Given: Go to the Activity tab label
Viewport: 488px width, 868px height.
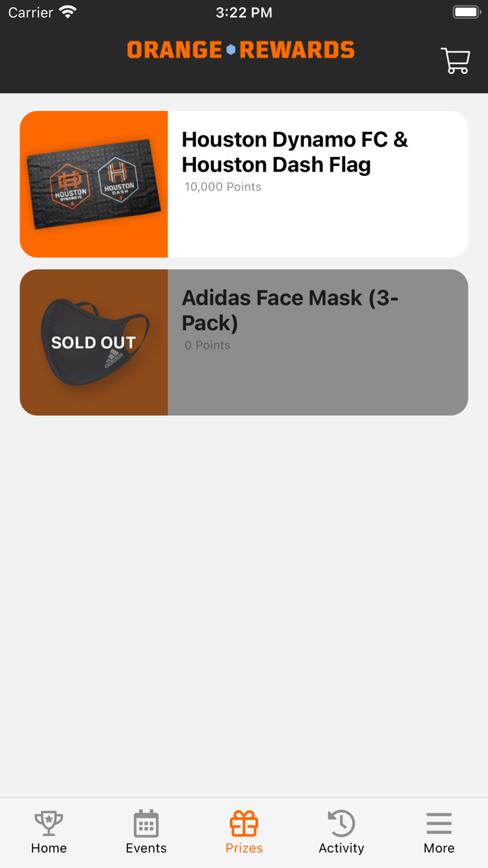Looking at the screenshot, I should [341, 848].
